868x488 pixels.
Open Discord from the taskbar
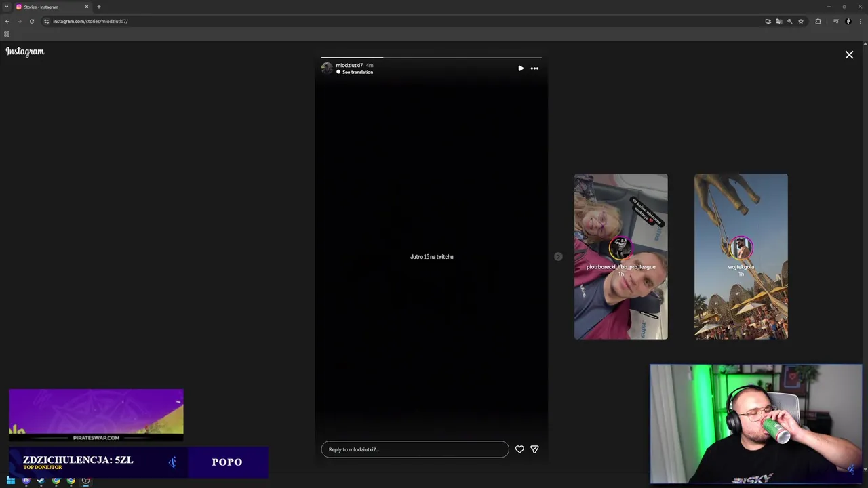point(26,481)
